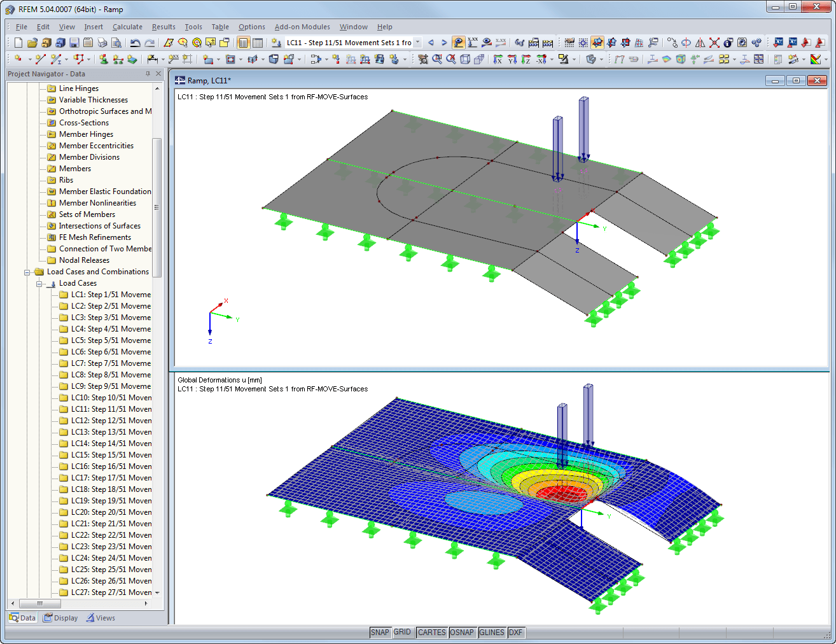
Task: Disable GRID in the status bar
Action: [x=402, y=632]
